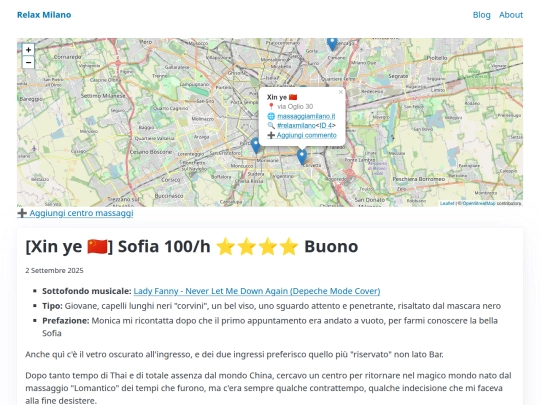Select the map marker below the Xin ye popup
Screen dimensions: 540x405
[302, 157]
